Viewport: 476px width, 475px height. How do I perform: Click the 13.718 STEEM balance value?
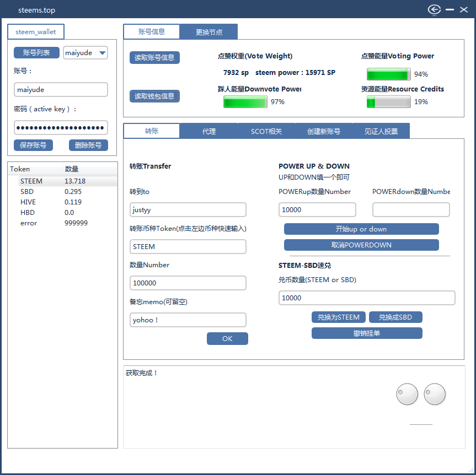tap(75, 181)
